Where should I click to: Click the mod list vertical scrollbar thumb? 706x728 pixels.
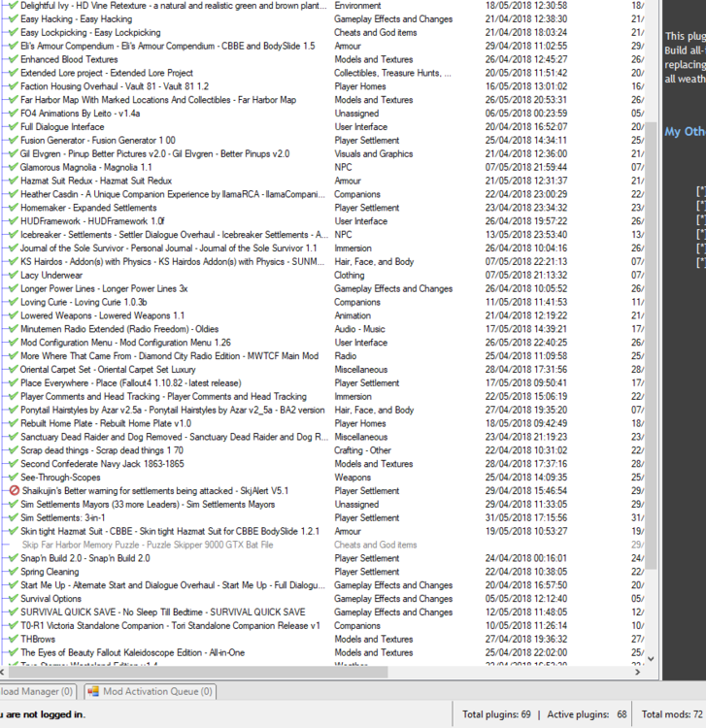[652, 346]
